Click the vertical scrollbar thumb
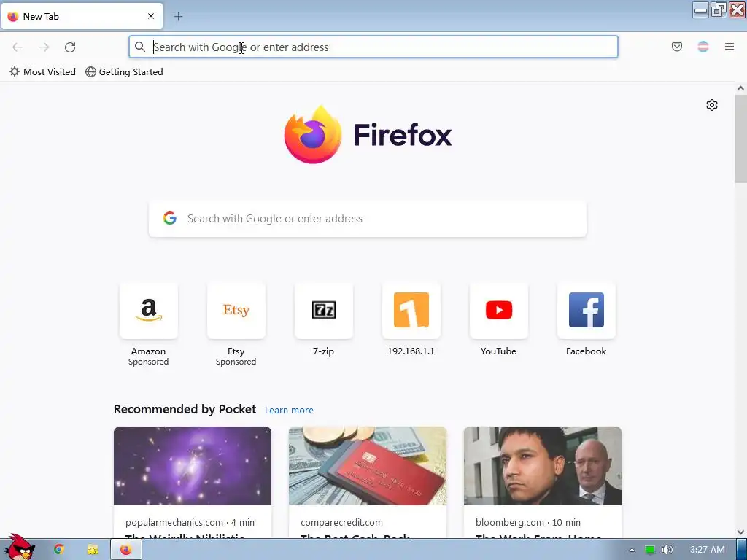Image resolution: width=747 pixels, height=560 pixels. (x=740, y=139)
